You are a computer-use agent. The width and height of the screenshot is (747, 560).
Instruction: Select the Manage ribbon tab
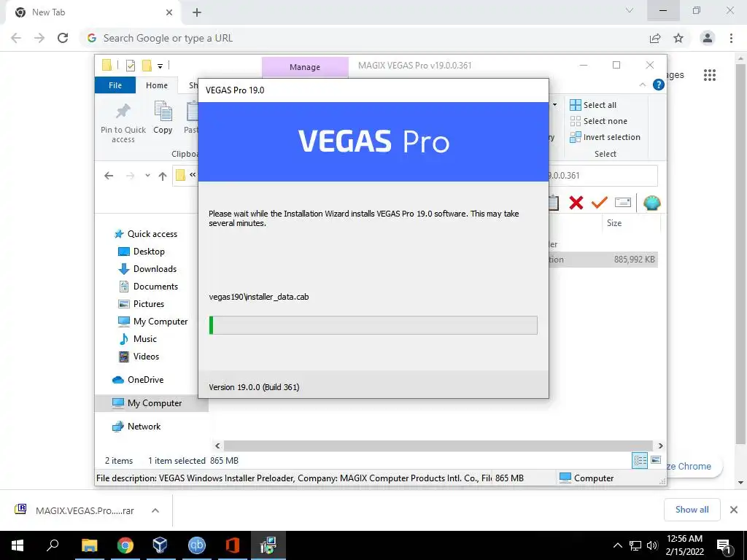coord(305,67)
